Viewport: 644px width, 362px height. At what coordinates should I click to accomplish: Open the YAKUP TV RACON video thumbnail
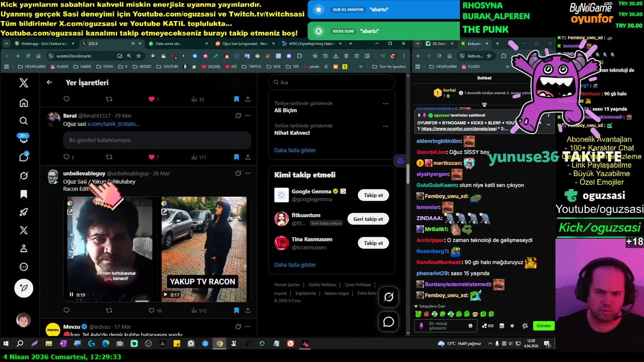(x=204, y=249)
